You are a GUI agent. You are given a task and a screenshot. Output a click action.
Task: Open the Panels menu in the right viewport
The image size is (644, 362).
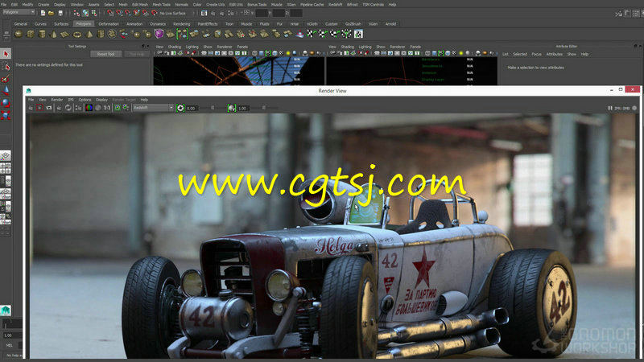pos(415,47)
